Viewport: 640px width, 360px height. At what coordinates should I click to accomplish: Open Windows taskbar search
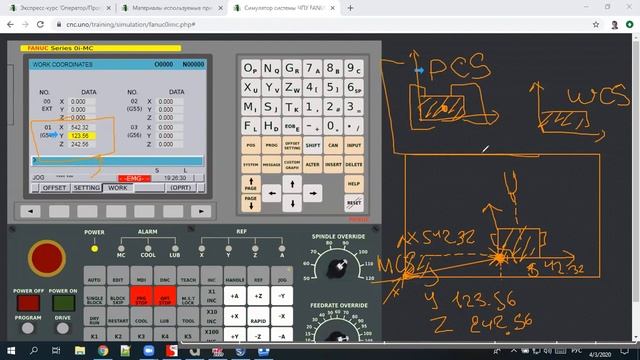[34, 351]
